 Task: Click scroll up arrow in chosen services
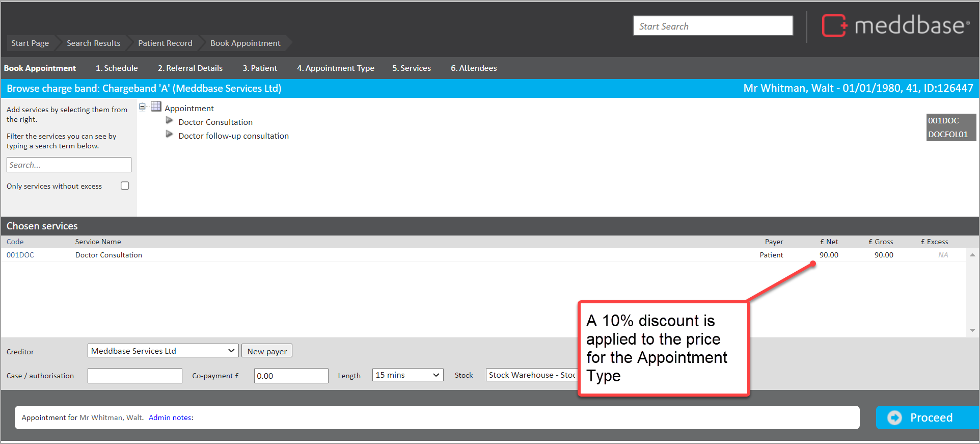click(x=972, y=255)
